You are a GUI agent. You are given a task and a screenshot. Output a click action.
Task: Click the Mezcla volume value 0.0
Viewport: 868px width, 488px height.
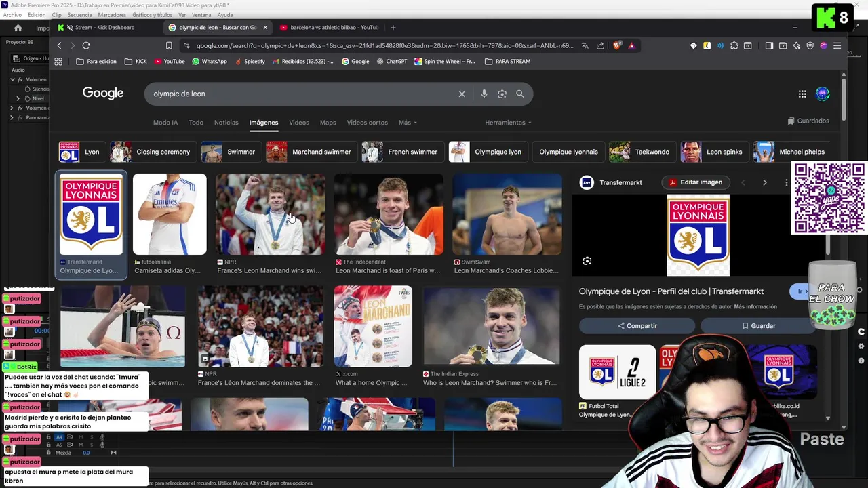point(86,453)
